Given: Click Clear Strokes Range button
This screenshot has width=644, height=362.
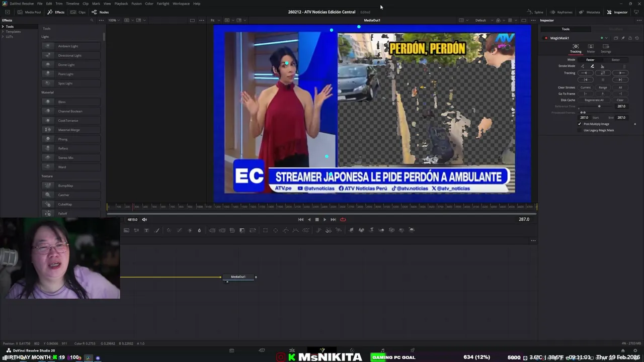Looking at the screenshot, I should [603, 87].
